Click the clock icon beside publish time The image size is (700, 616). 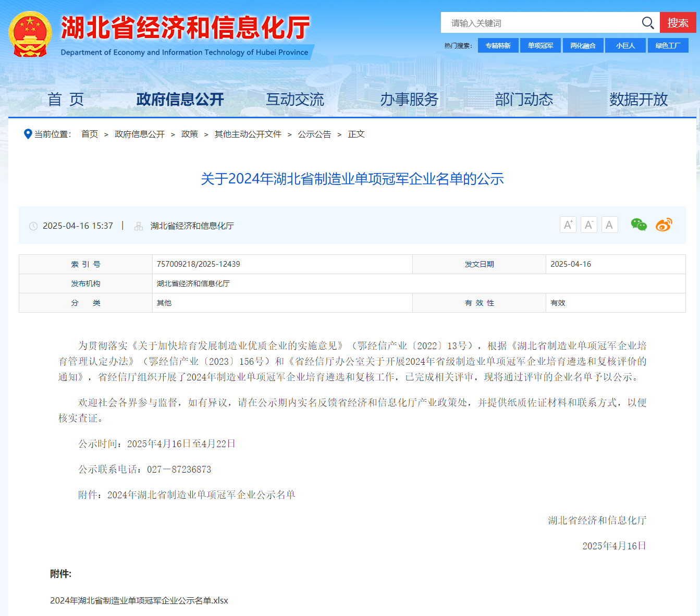(33, 226)
